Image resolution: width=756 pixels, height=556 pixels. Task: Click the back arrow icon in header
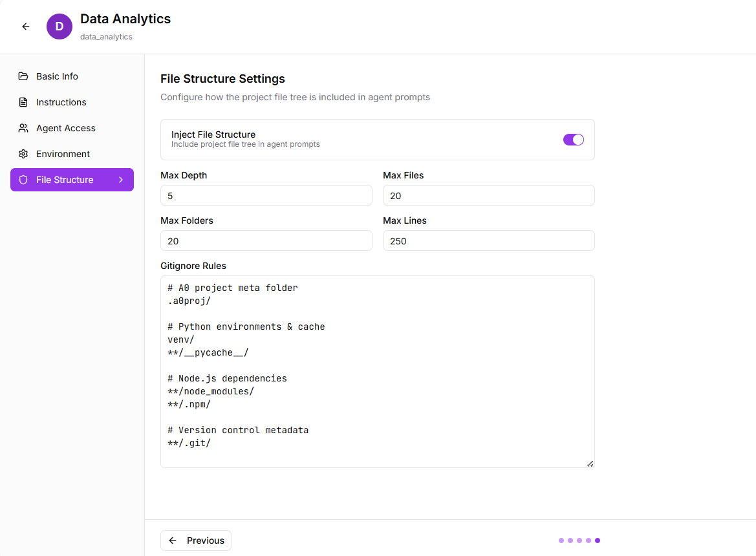coord(26,27)
